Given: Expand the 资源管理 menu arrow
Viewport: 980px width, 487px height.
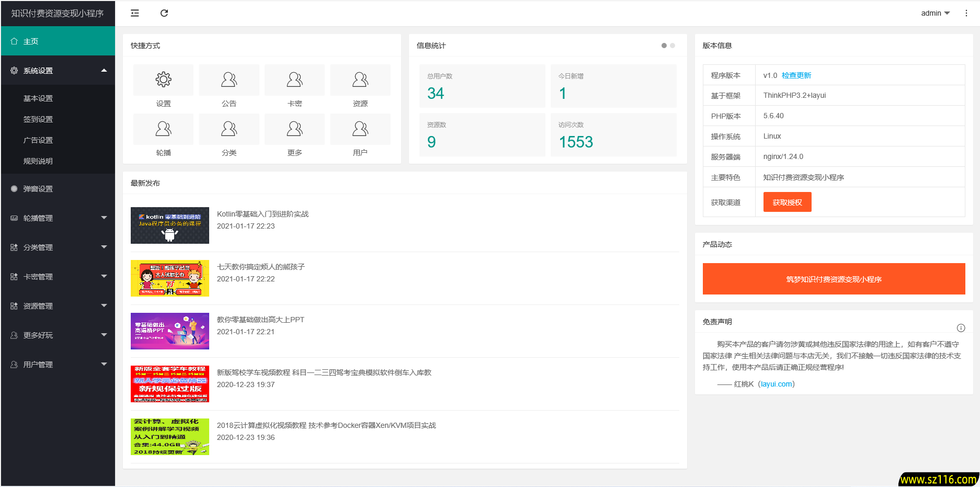Looking at the screenshot, I should pyautogui.click(x=104, y=305).
